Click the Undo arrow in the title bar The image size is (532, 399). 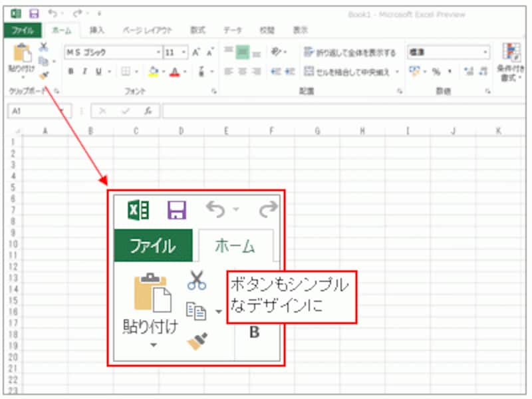tap(53, 13)
